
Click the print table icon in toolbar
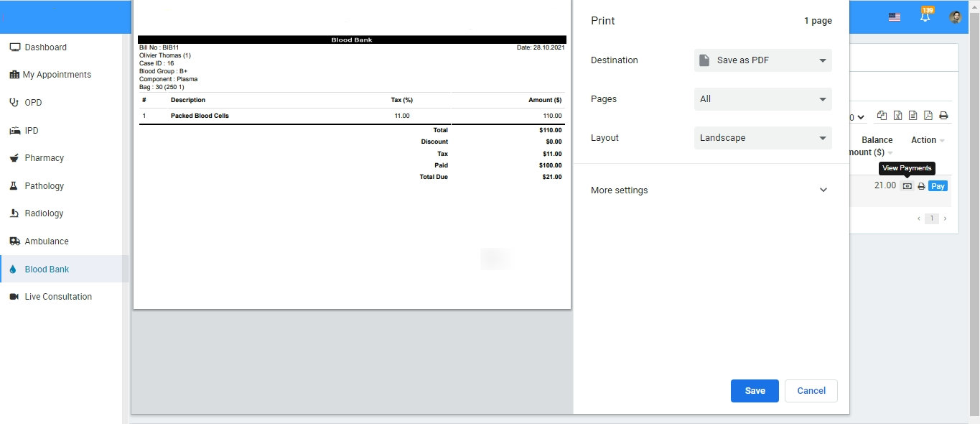tap(943, 116)
